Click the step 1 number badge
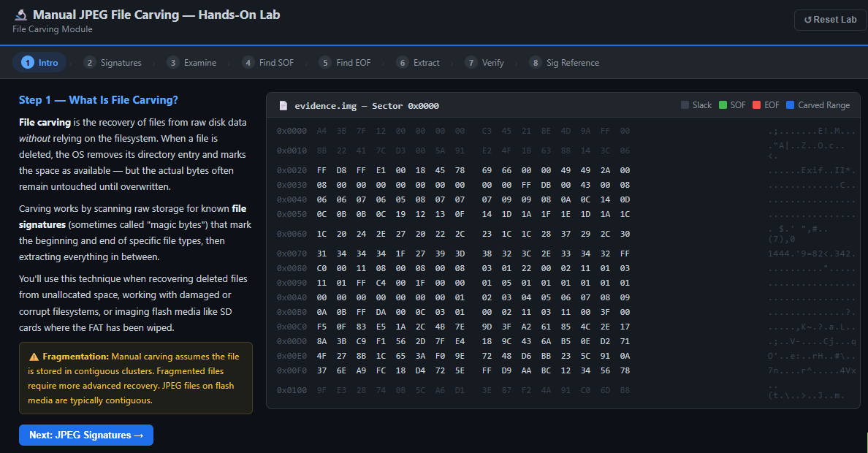Image resolution: width=868 pixels, height=453 pixels. [28, 63]
